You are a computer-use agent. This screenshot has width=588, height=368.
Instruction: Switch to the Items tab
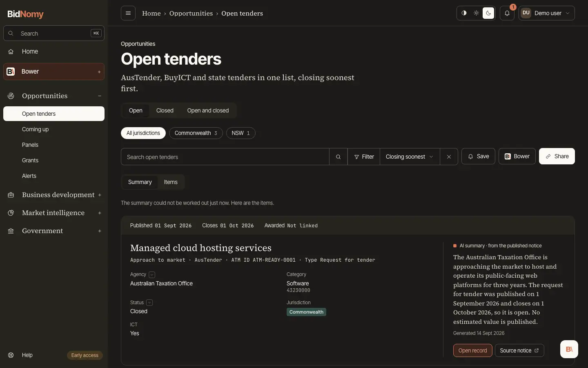coord(171,182)
